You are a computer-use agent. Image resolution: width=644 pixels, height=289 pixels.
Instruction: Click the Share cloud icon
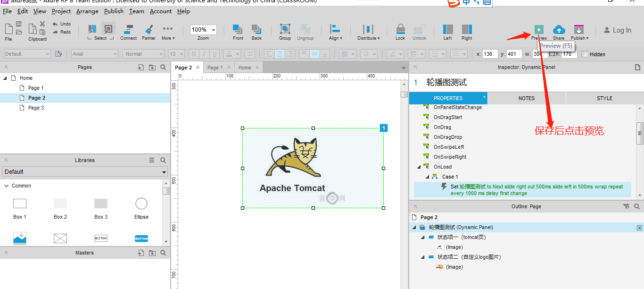tap(559, 29)
